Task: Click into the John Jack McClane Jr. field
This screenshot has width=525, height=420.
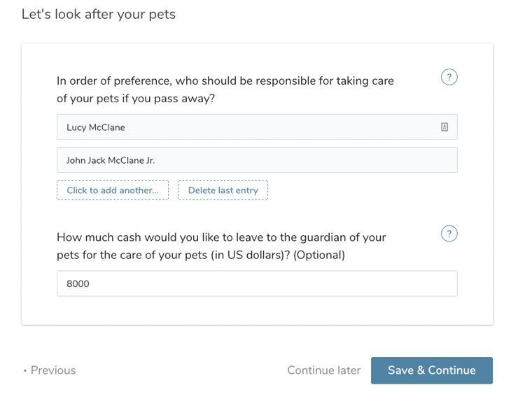Action: [x=257, y=160]
